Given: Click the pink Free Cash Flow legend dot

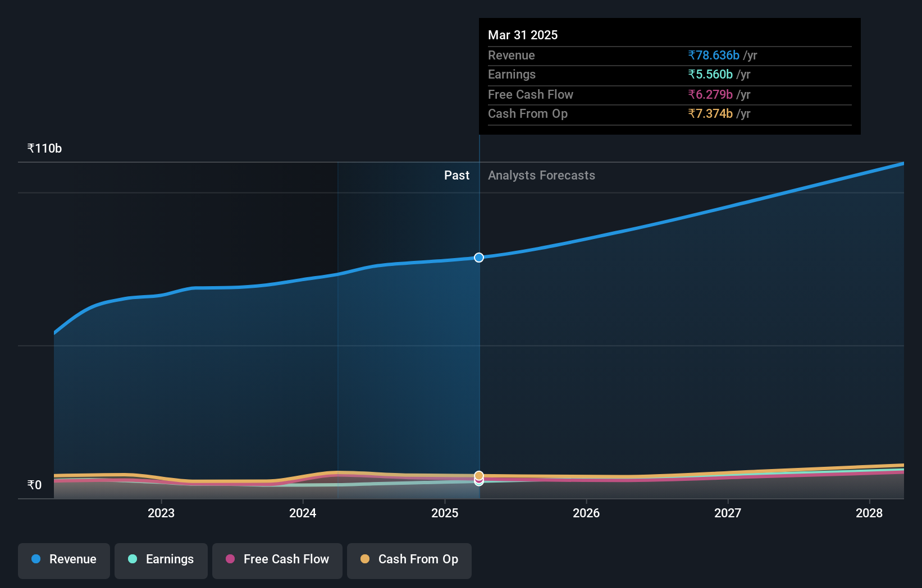Looking at the screenshot, I should click(230, 559).
